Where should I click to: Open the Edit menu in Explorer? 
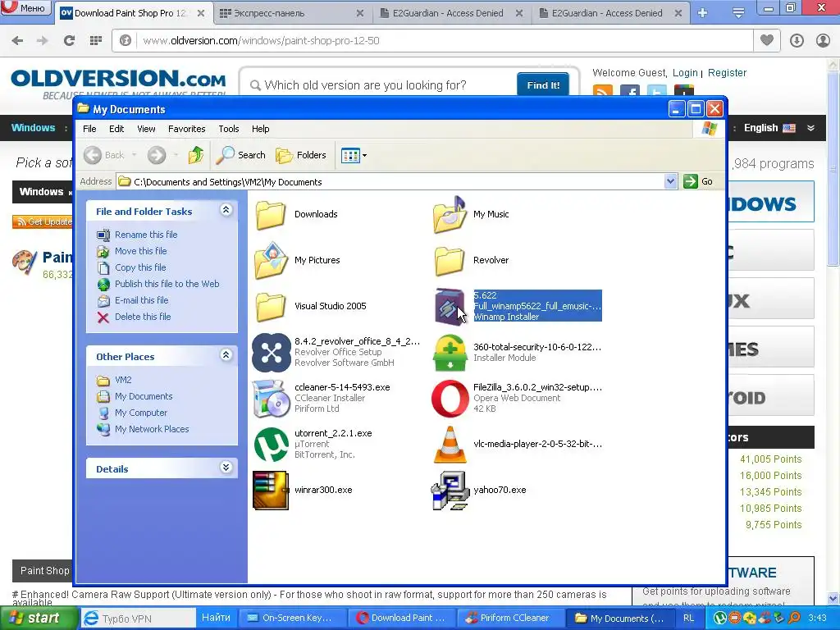[x=116, y=129]
